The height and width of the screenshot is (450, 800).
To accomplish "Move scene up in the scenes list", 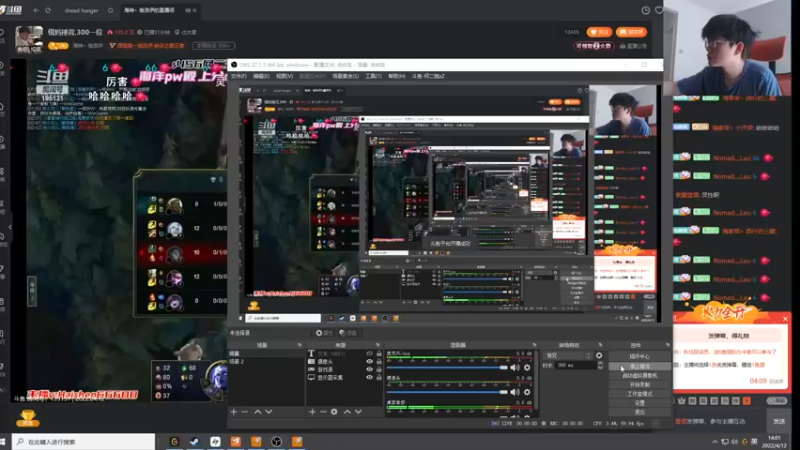I will click(258, 412).
